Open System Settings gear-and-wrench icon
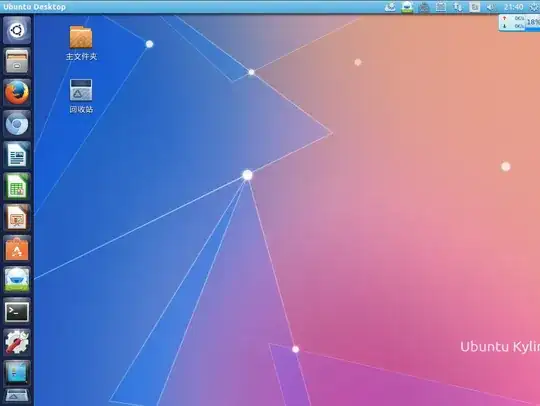540x406 pixels. pos(17,342)
